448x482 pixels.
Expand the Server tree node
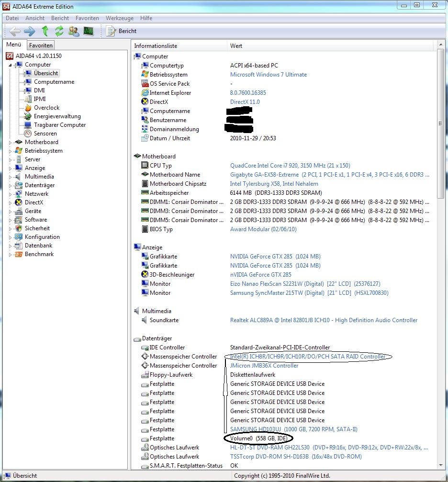(10, 159)
